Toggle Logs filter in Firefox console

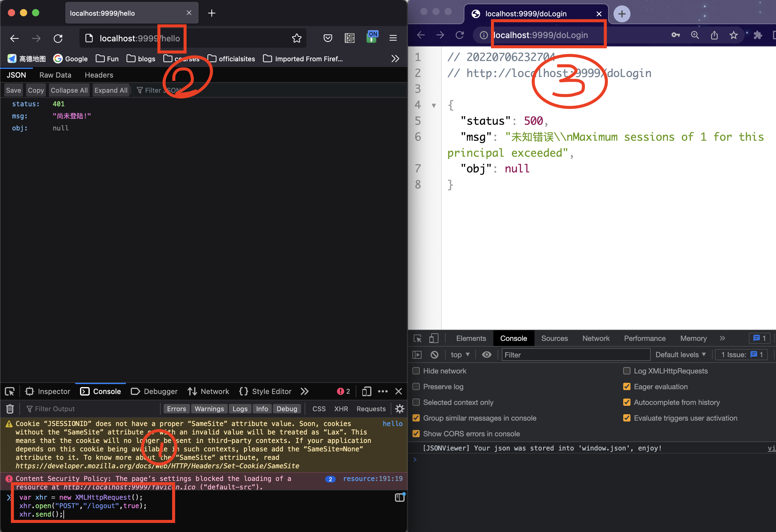click(240, 409)
